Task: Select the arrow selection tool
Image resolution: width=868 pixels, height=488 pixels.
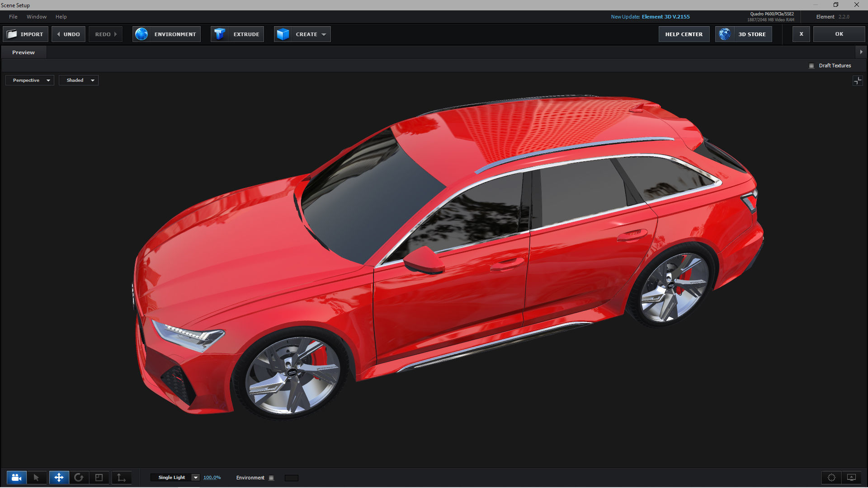Action: tap(37, 478)
